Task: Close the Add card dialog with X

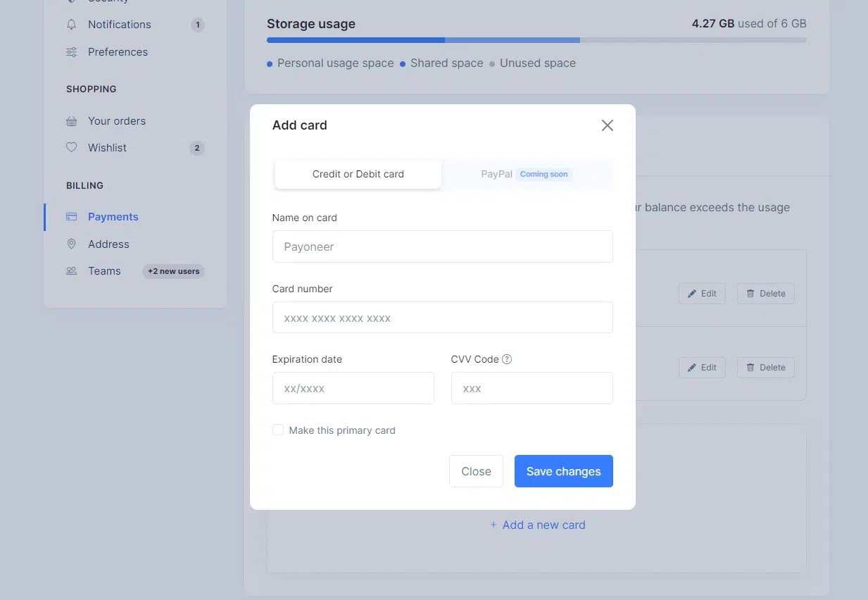Action: coord(608,125)
